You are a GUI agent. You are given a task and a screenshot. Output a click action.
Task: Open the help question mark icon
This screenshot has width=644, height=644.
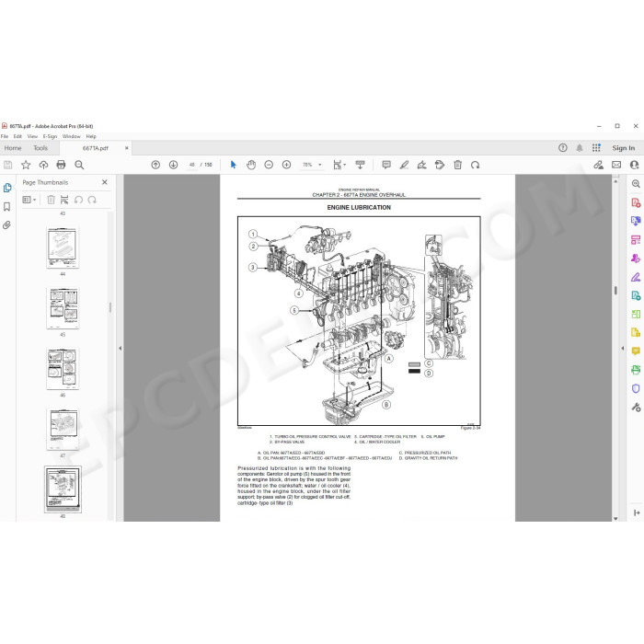tap(563, 148)
